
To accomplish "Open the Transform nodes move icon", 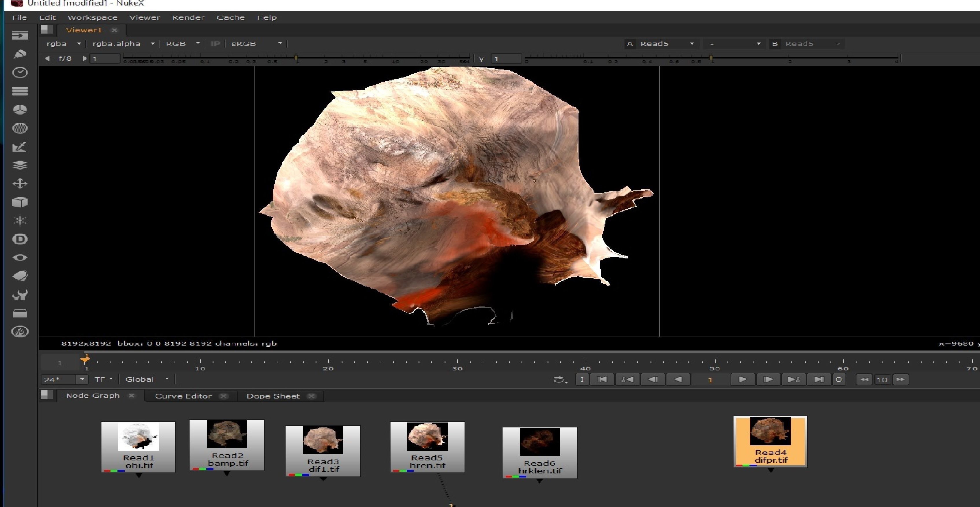I will (x=20, y=184).
